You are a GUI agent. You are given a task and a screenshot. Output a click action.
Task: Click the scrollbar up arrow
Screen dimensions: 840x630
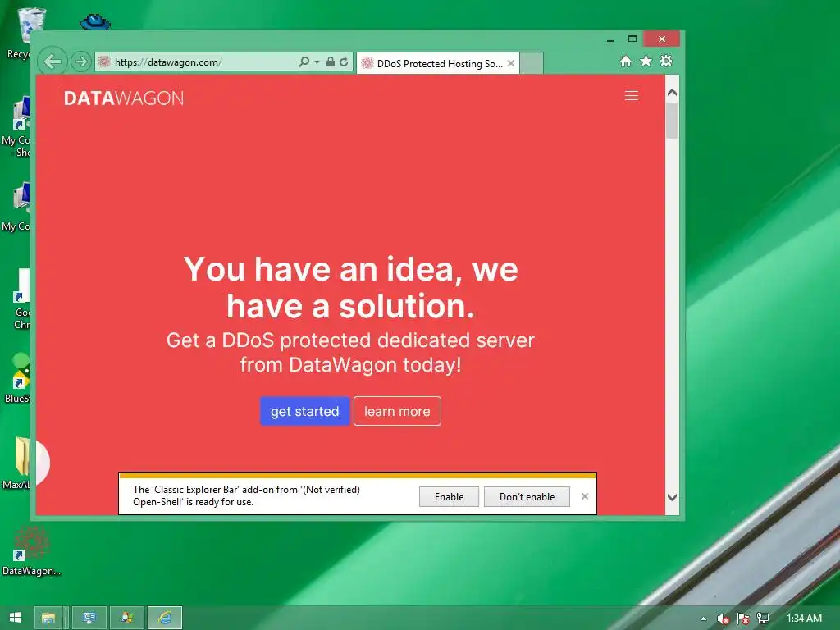tap(673, 92)
